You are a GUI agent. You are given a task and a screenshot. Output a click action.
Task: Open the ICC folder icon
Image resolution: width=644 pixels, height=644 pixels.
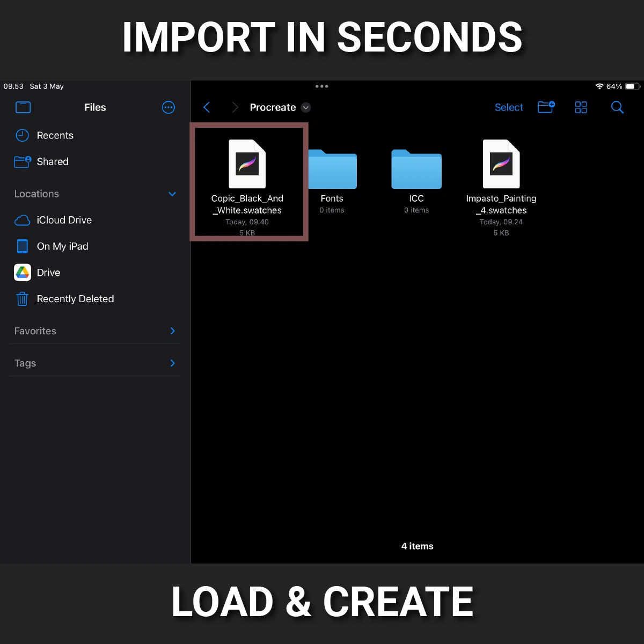coord(416,169)
